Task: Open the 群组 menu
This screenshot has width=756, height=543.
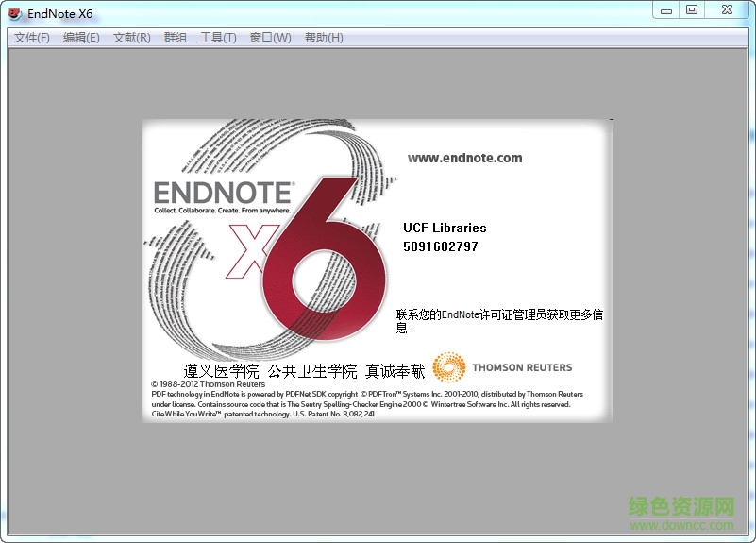Action: point(175,38)
